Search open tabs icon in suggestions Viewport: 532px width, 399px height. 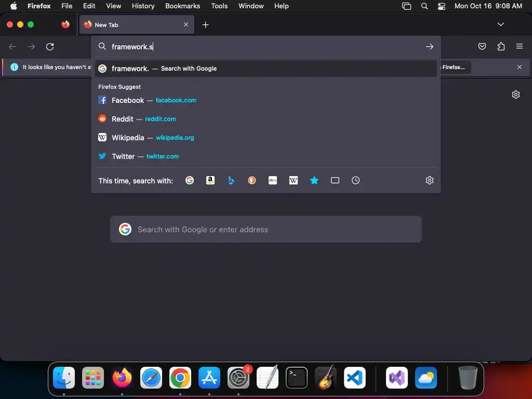pos(335,180)
